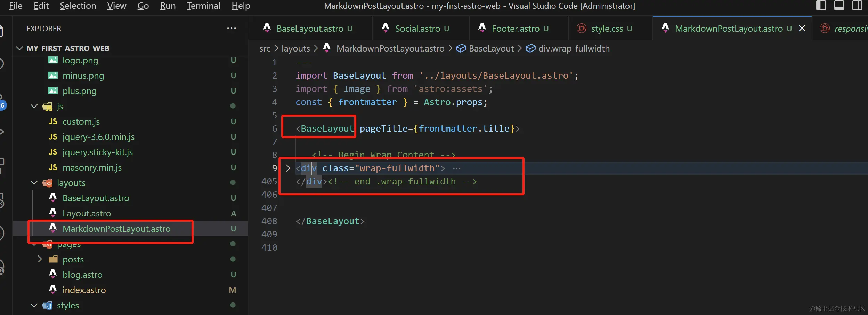Open logo.png in the explorer
868x315 pixels.
(80, 60)
